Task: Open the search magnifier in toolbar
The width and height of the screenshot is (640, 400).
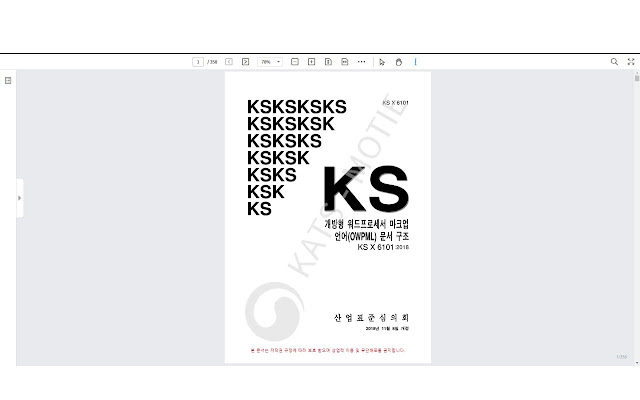Action: [614, 62]
